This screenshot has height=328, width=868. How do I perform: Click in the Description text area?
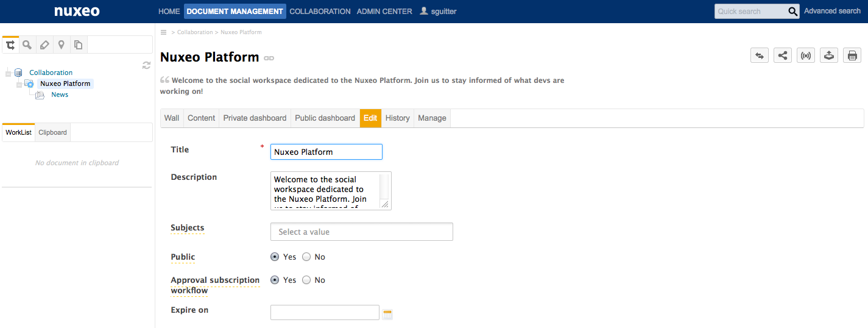click(325, 191)
